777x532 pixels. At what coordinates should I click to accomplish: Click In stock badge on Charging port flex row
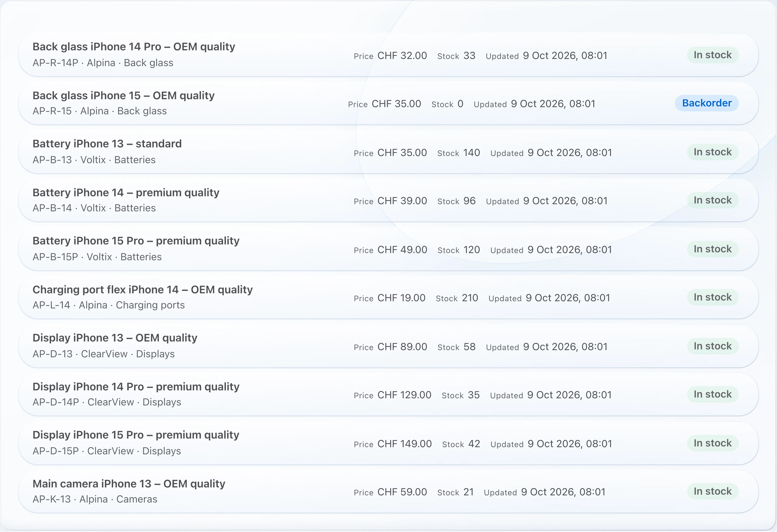click(712, 297)
